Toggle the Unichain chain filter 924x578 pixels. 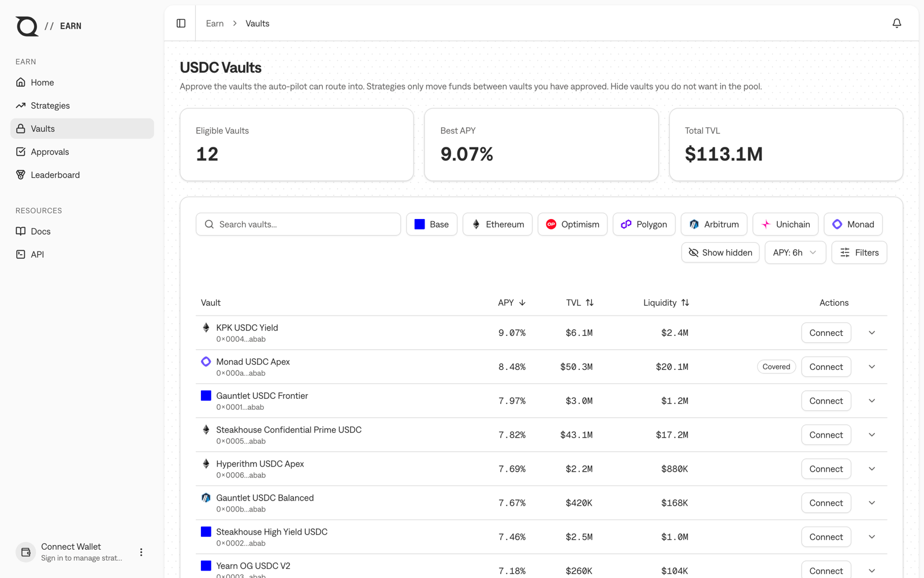[x=785, y=224]
